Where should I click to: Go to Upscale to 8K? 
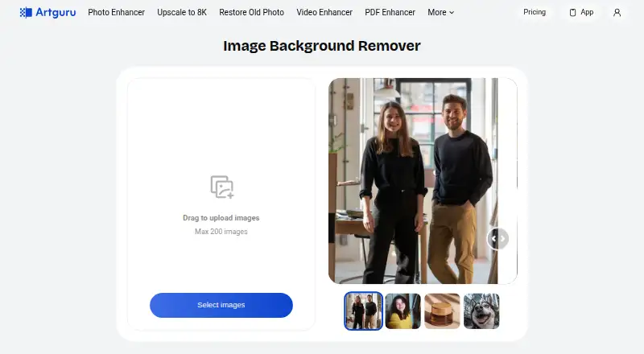click(182, 12)
